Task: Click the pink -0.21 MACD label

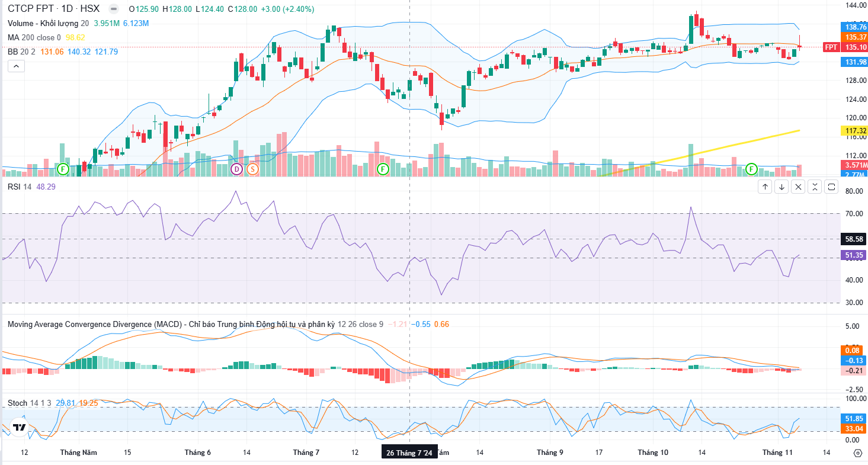Action: coord(854,370)
